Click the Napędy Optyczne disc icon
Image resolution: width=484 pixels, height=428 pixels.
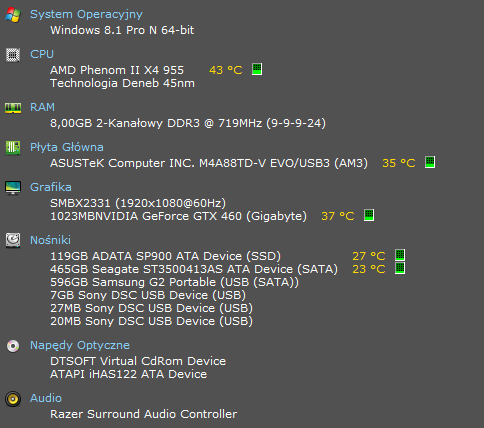(x=13, y=346)
